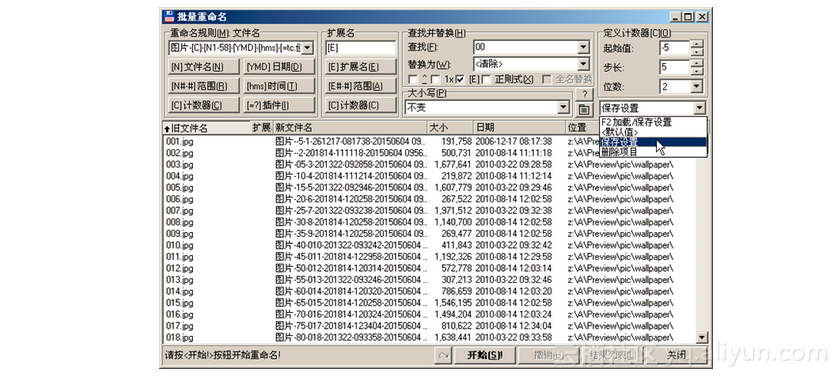Uncheck the [E] checkbox
The width and height of the screenshot is (839, 378).
460,79
